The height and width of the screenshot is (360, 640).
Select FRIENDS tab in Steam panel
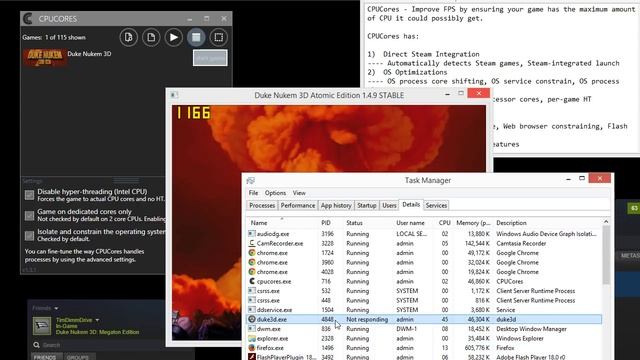pos(45,357)
